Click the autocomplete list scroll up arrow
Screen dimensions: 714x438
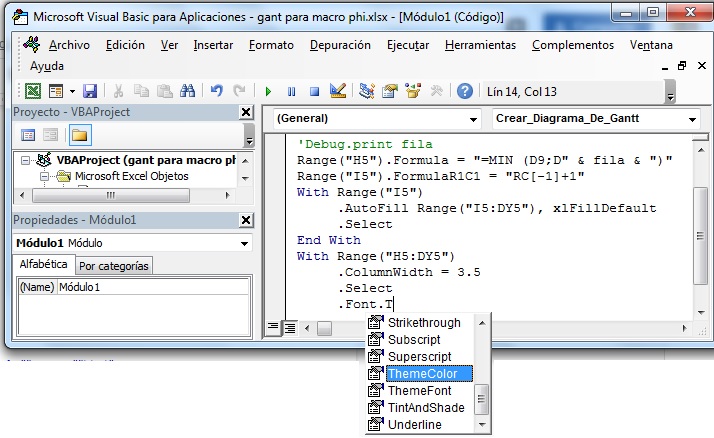coord(482,323)
